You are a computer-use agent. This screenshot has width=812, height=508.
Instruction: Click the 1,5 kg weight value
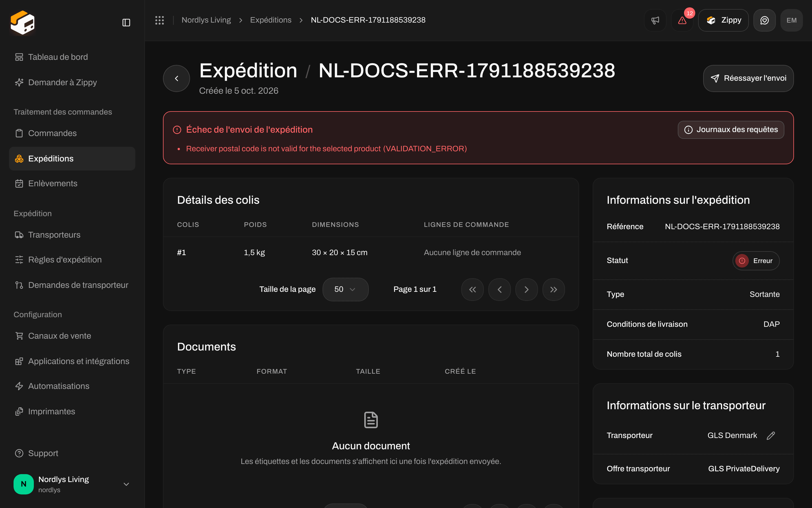point(254,253)
